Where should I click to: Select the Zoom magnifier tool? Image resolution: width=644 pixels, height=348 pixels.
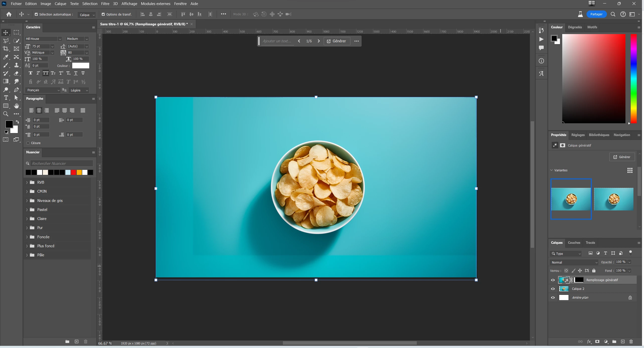6,114
